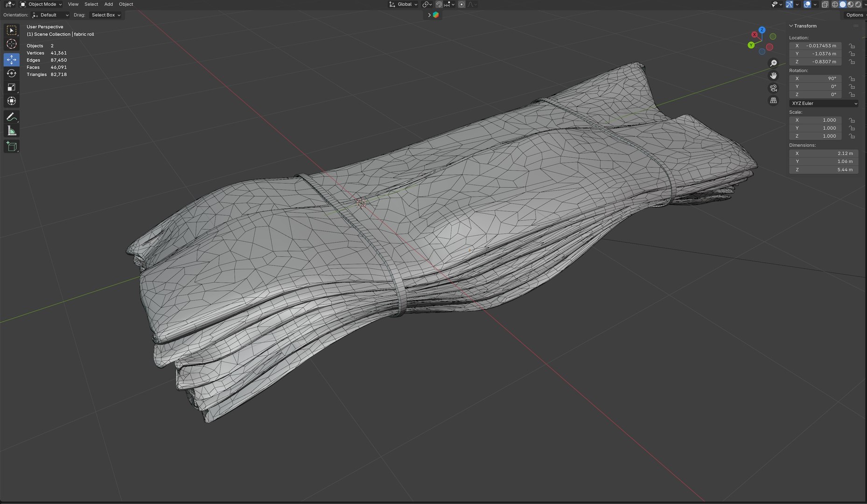867x504 pixels.
Task: Select the Cursor tool
Action: click(12, 44)
